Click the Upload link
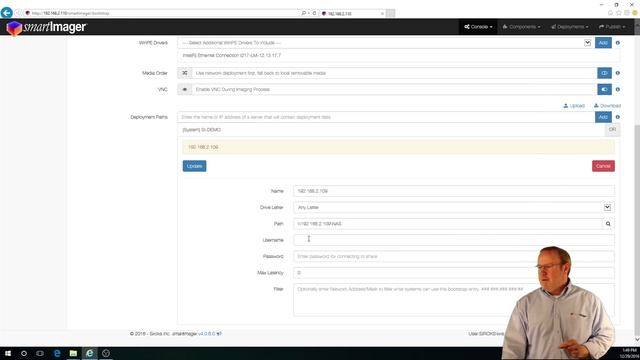 pos(574,106)
